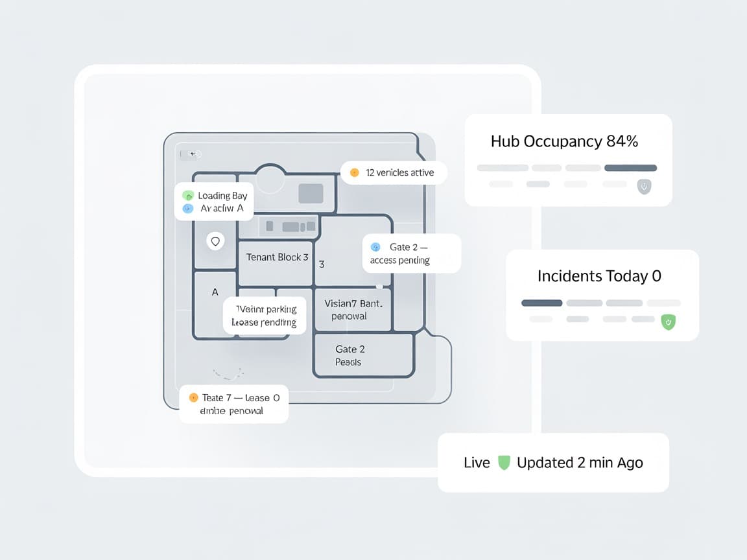Click the green Live status shield icon

504,463
